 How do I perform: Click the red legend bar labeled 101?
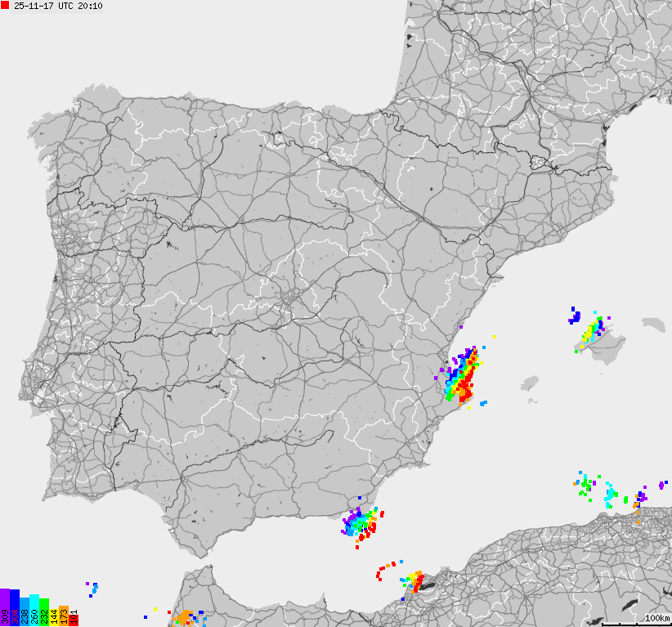point(74,618)
